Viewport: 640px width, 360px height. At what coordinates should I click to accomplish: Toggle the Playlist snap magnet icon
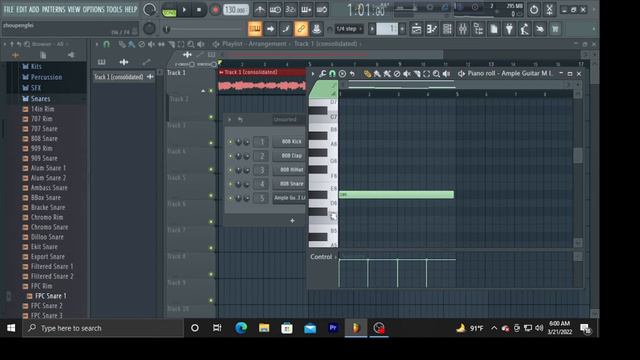[107, 44]
